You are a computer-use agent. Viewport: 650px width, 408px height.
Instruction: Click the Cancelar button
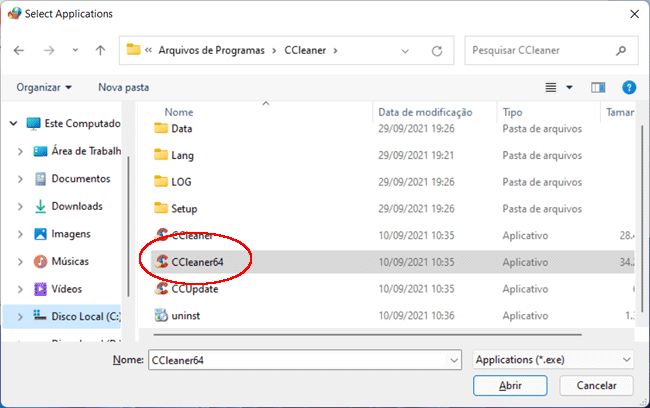tap(597, 385)
